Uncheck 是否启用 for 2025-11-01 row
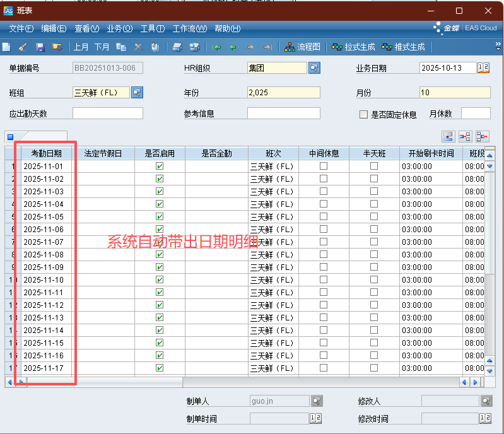This screenshot has height=434, width=504. coord(160,166)
